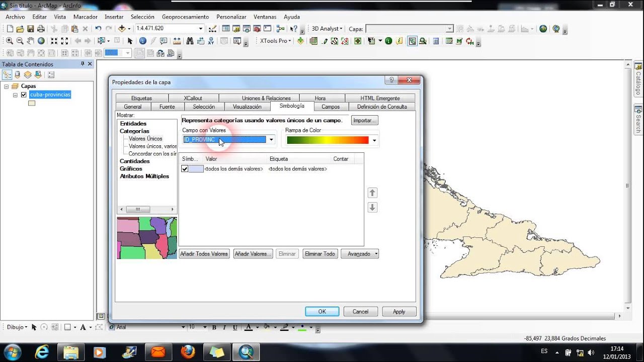644x362 pixels.
Task: Save the map with floppy disk icon
Action: (30, 29)
